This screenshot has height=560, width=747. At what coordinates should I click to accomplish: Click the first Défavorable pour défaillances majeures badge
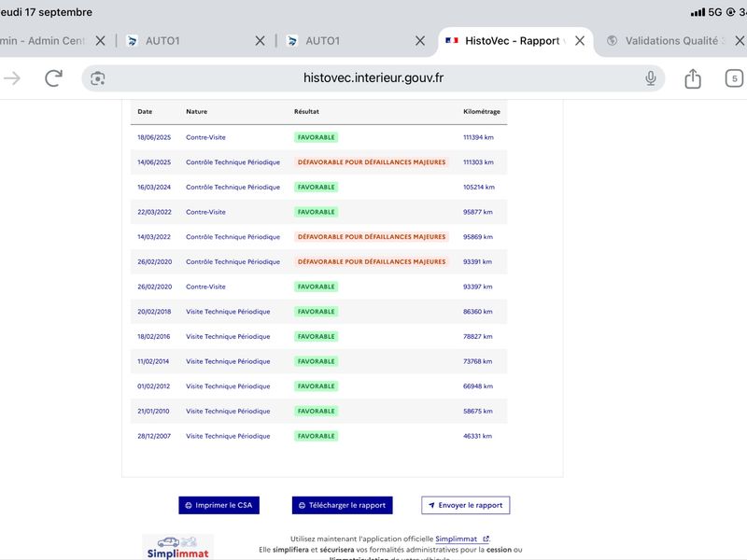372,162
